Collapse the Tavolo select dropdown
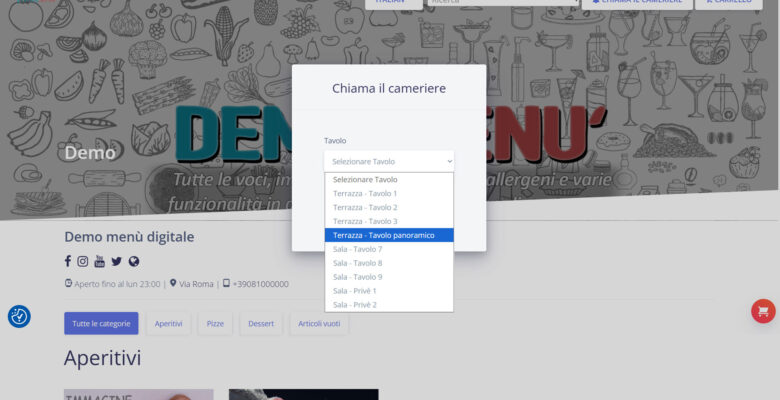The height and width of the screenshot is (400, 780). click(x=388, y=161)
